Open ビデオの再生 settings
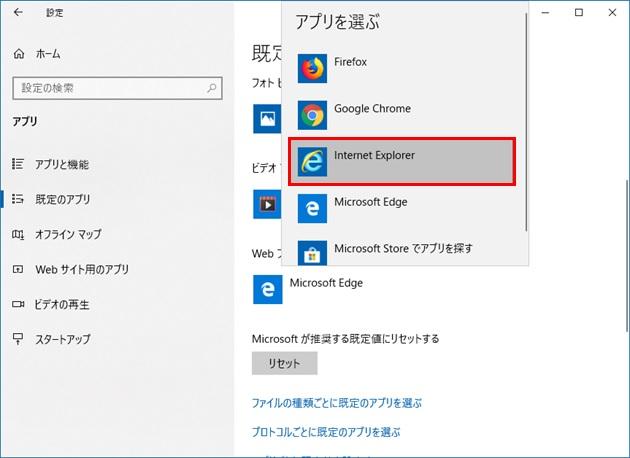 point(62,304)
